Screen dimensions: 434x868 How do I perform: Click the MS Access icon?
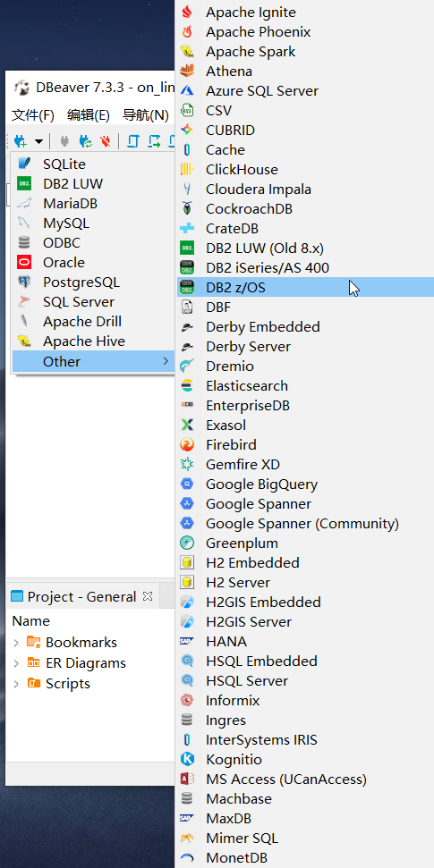tap(187, 779)
